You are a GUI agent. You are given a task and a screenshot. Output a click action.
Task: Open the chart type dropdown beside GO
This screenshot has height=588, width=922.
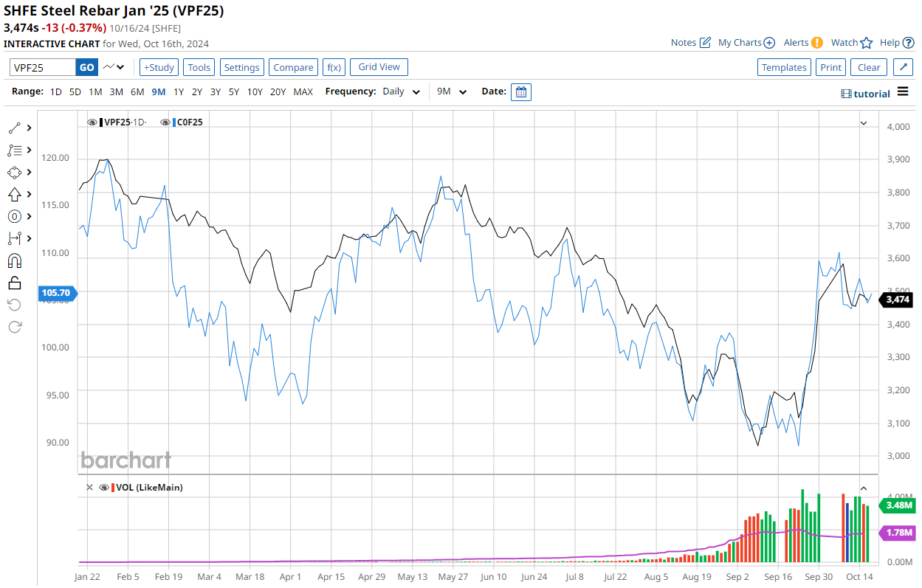tap(114, 67)
